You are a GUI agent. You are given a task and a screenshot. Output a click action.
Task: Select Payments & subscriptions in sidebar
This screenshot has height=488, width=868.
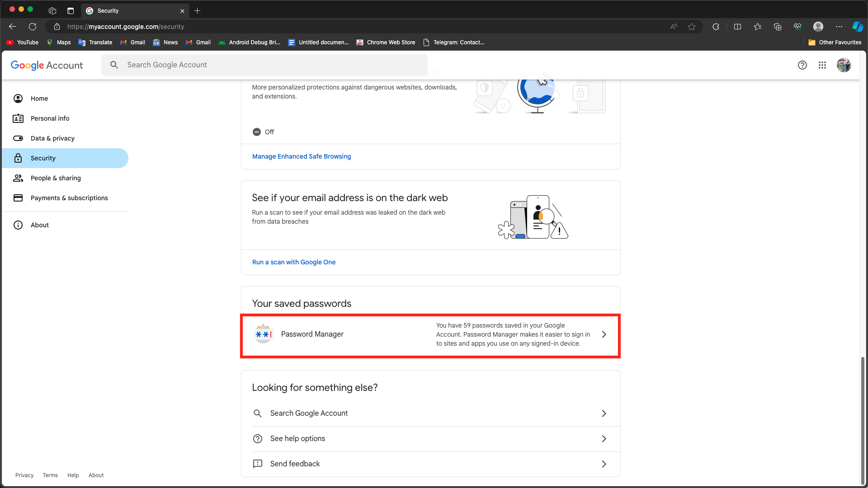69,198
